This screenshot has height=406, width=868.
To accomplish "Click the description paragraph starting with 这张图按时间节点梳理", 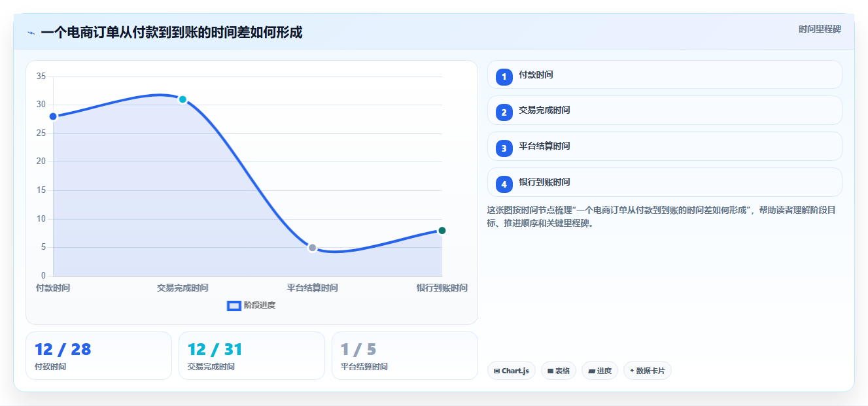I will (x=661, y=216).
